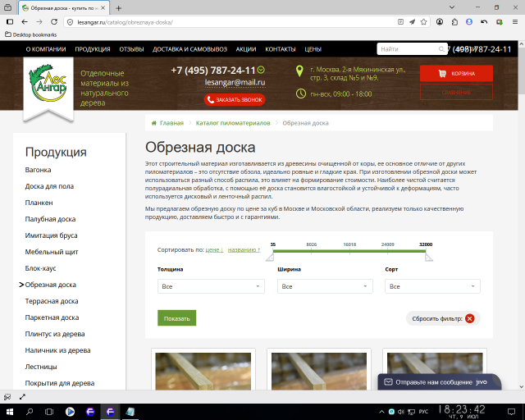525x420 pixels.
Task: Sort by названию link
Action: pos(244,250)
